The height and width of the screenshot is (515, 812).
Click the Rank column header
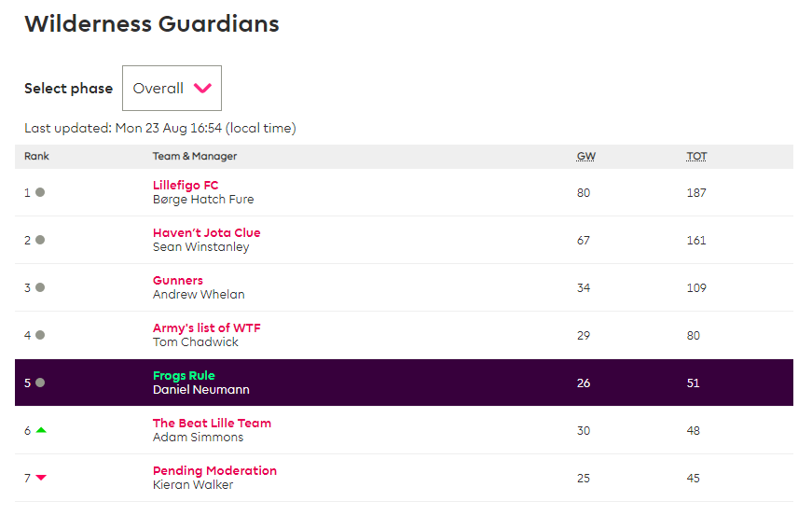point(36,157)
